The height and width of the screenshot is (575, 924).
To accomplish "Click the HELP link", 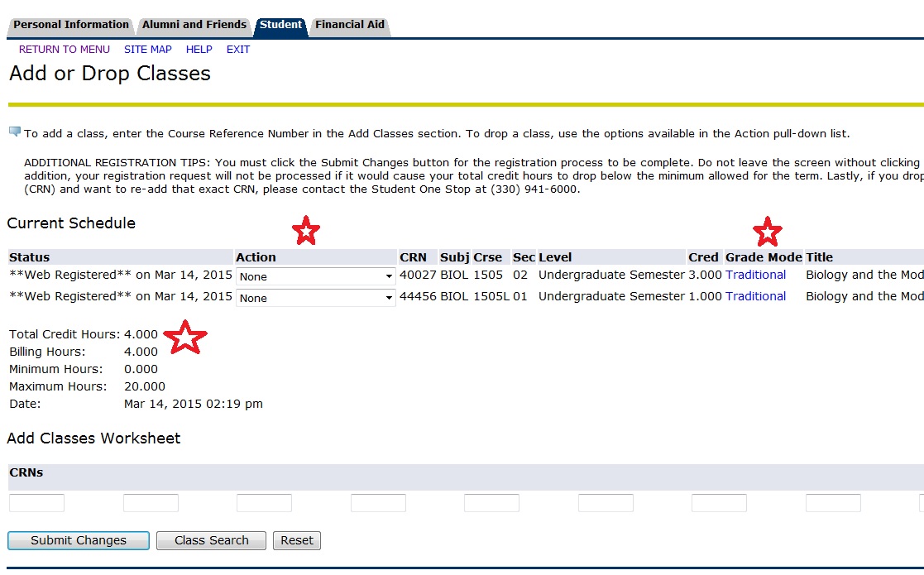I will pos(199,49).
